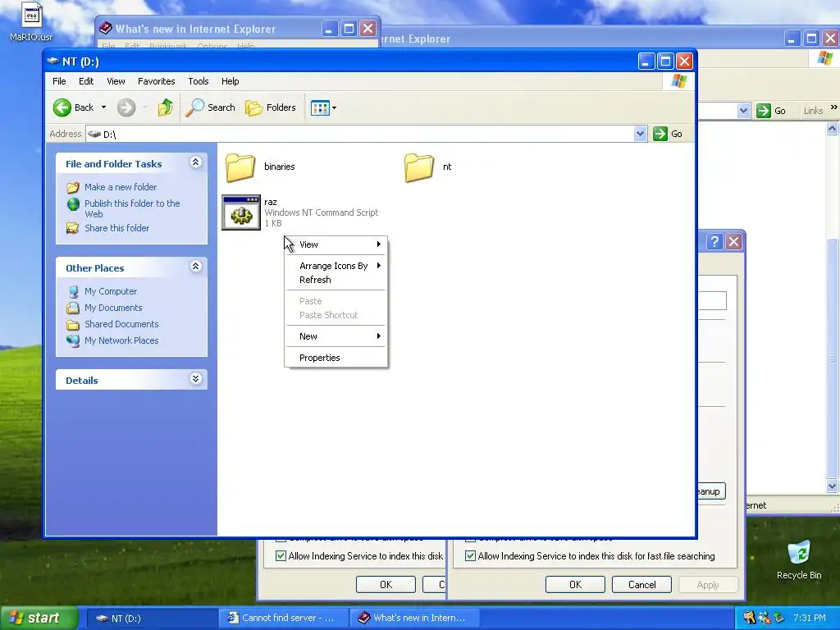Select the binaries folder icon

[x=240, y=167]
